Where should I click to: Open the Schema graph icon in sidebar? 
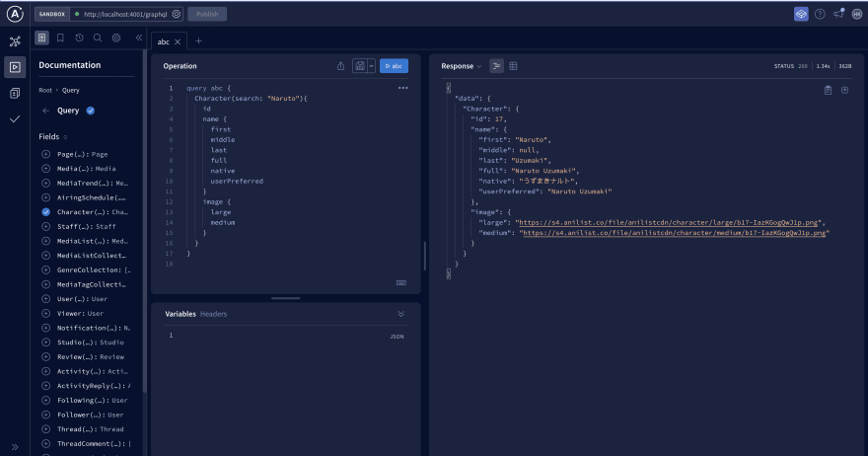click(15, 41)
